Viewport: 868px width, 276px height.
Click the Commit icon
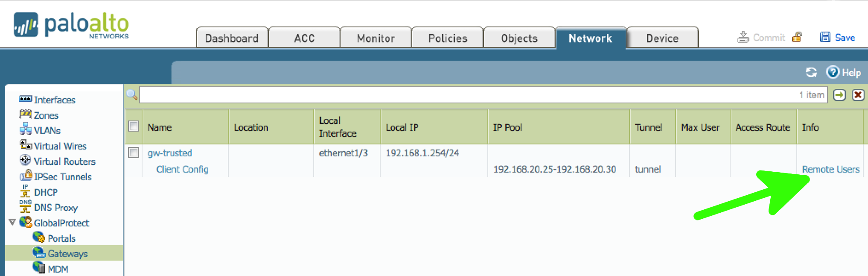pyautogui.click(x=743, y=37)
